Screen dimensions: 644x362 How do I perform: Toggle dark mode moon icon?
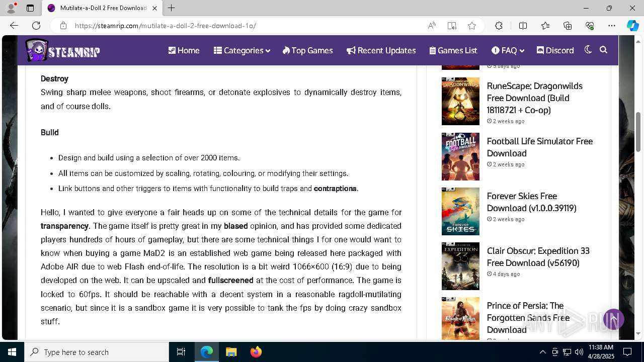point(588,50)
